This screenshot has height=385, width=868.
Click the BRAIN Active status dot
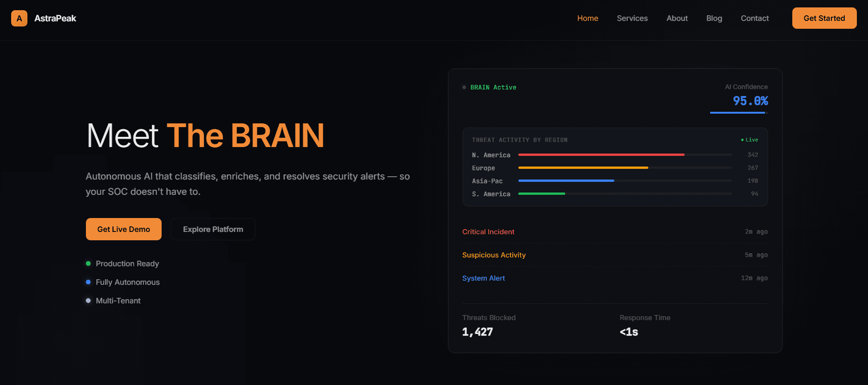click(x=464, y=87)
